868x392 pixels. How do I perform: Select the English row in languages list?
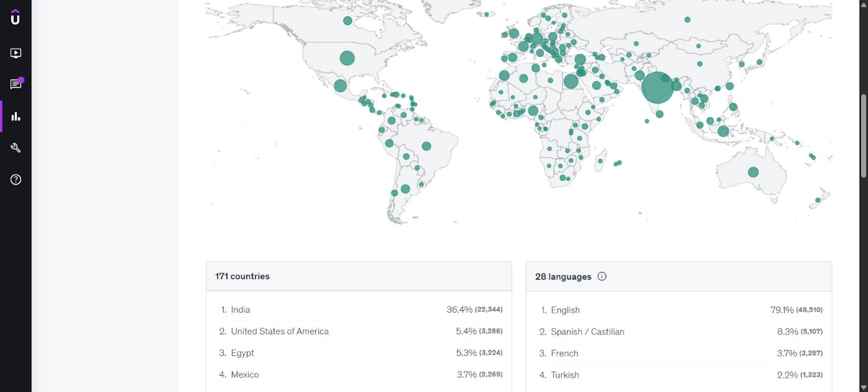point(679,310)
